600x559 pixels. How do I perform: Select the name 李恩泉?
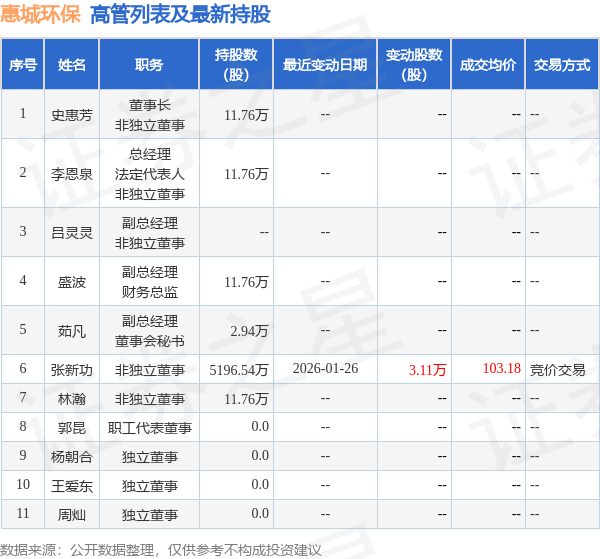tap(72, 174)
